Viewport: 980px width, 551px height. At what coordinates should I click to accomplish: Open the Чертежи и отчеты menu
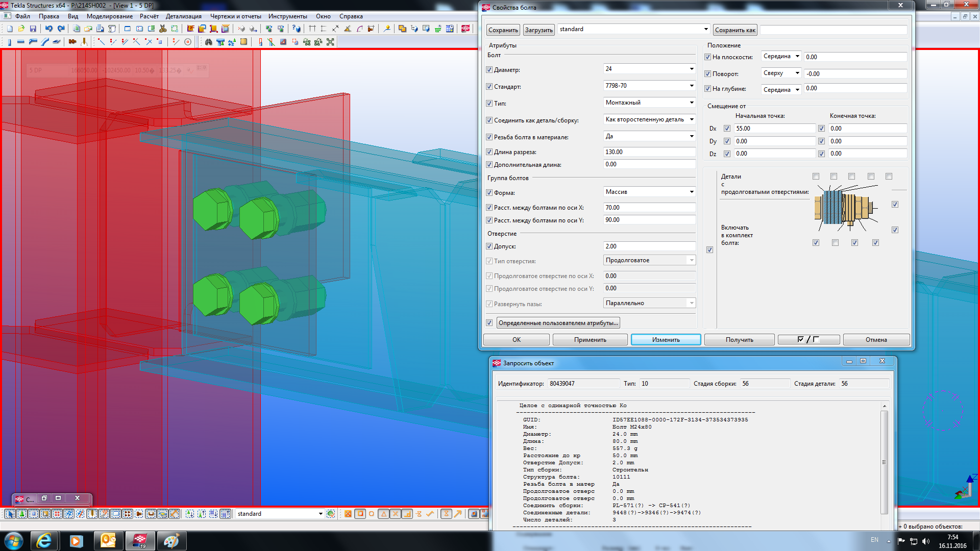pyautogui.click(x=235, y=16)
